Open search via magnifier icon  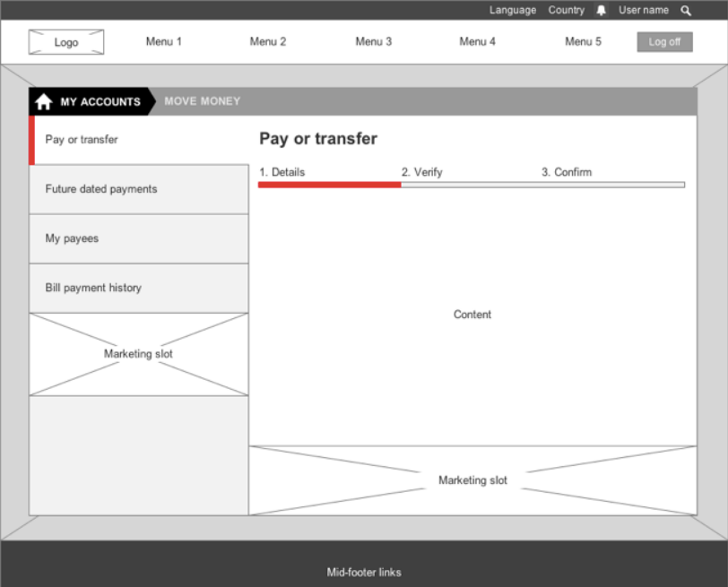[x=686, y=10]
